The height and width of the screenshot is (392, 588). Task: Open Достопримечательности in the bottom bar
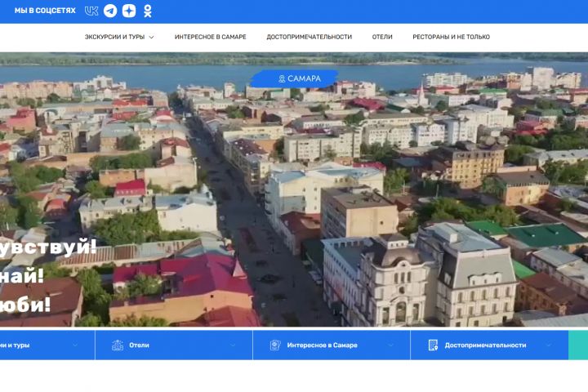(x=485, y=345)
